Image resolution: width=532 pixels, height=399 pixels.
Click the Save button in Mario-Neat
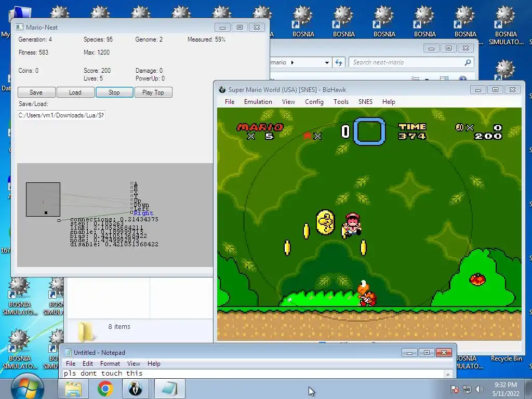pyautogui.click(x=36, y=92)
